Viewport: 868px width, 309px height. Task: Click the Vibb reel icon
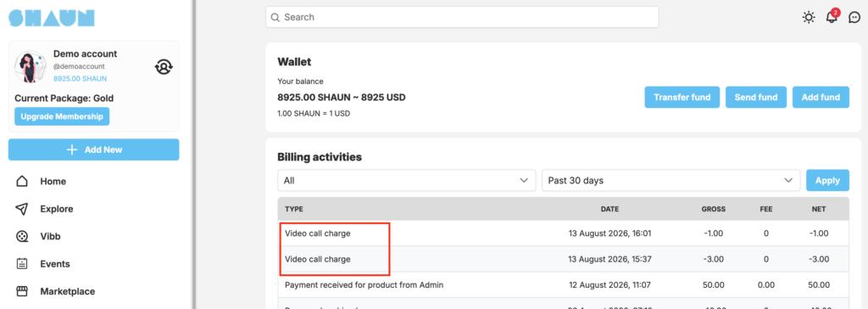click(x=21, y=236)
